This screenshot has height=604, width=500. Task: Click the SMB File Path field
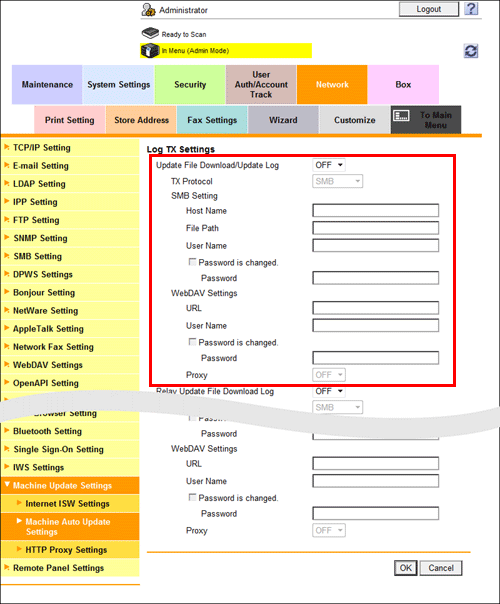coord(376,228)
